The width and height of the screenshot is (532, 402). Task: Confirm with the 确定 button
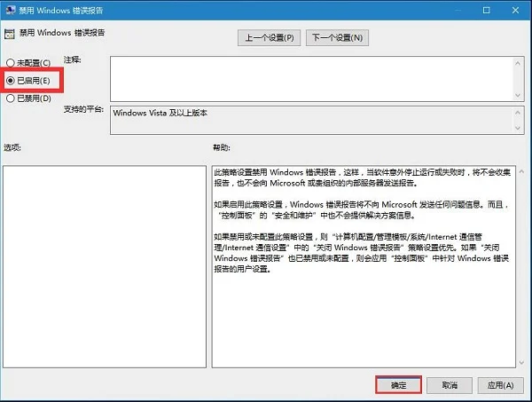click(398, 385)
